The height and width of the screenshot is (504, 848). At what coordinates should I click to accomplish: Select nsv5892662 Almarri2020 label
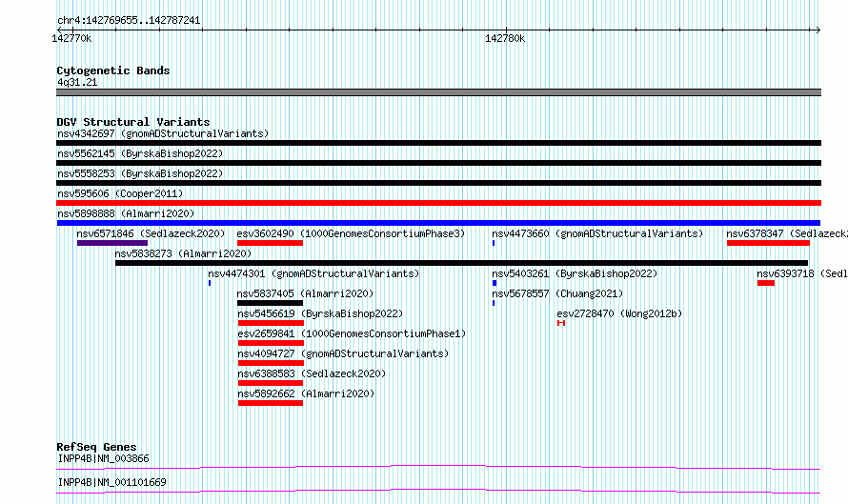306,393
